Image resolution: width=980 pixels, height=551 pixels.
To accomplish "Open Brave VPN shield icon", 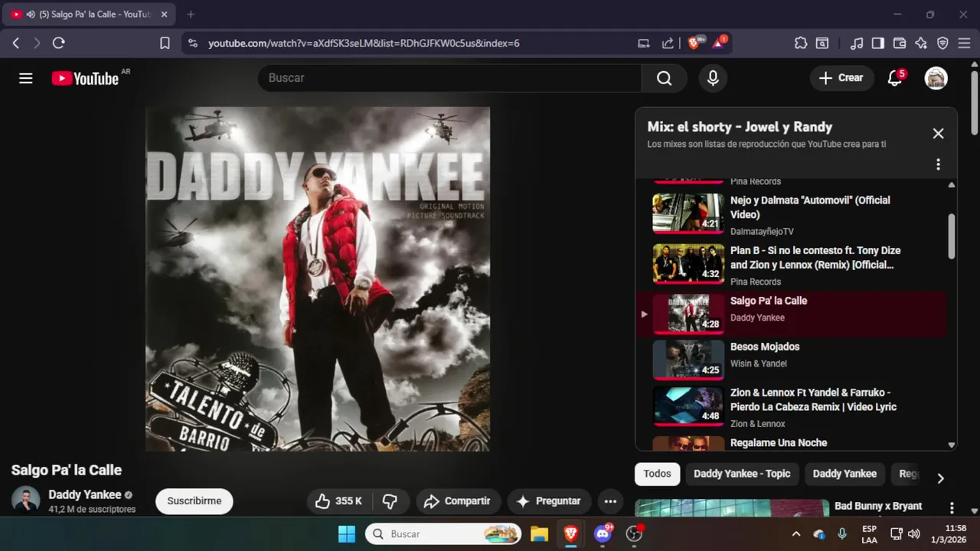I will (942, 44).
